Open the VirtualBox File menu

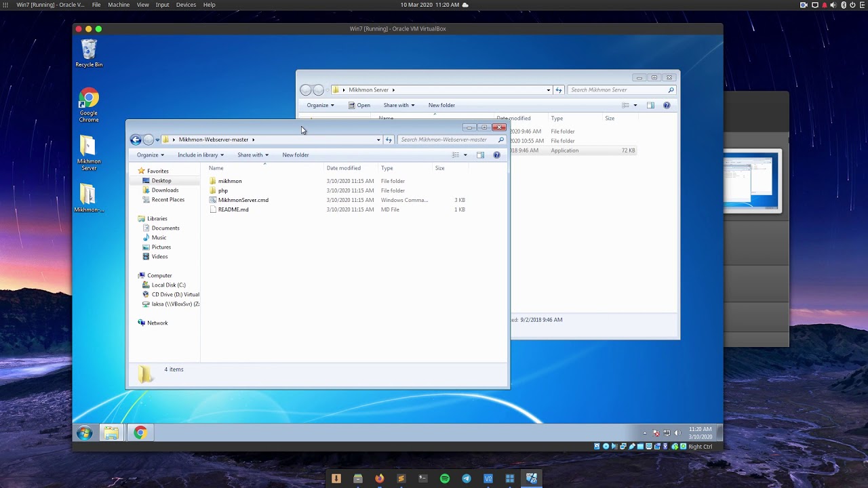point(96,5)
